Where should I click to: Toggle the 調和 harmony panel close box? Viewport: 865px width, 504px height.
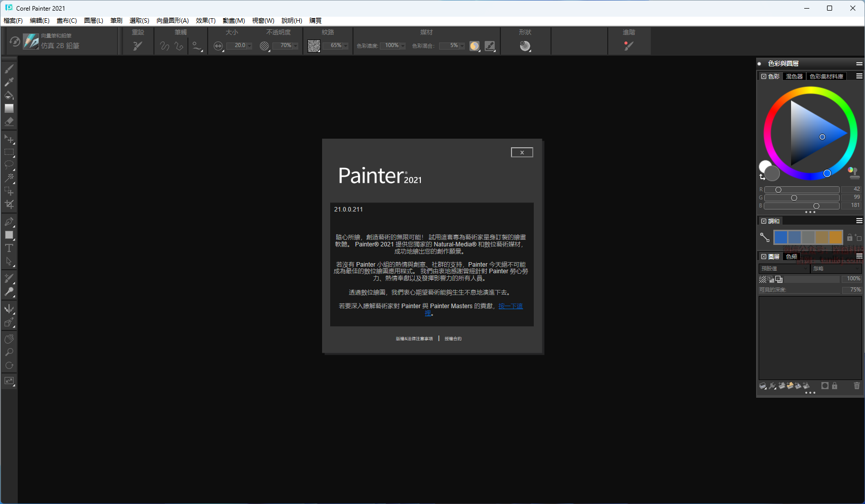tap(763, 221)
